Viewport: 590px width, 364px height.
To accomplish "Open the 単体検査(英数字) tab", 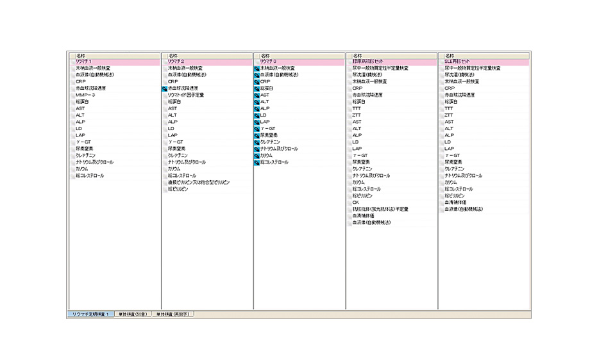I will (173, 315).
